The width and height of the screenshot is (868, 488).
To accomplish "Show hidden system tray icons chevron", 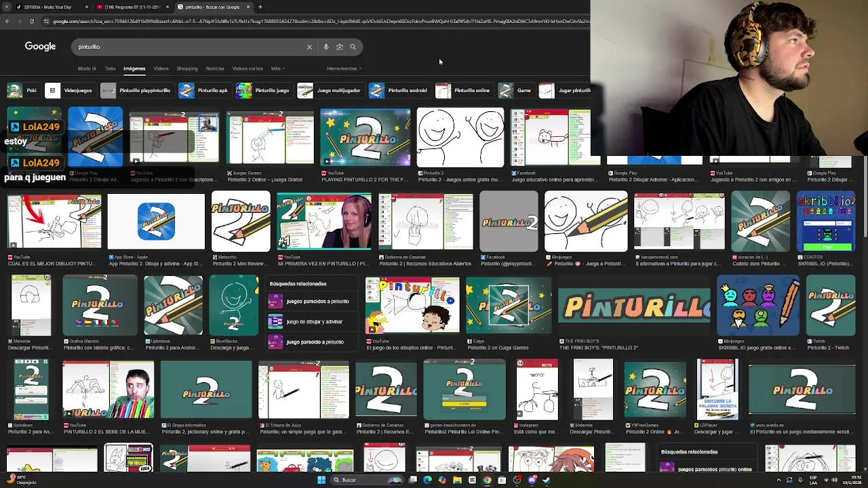I will 778,480.
